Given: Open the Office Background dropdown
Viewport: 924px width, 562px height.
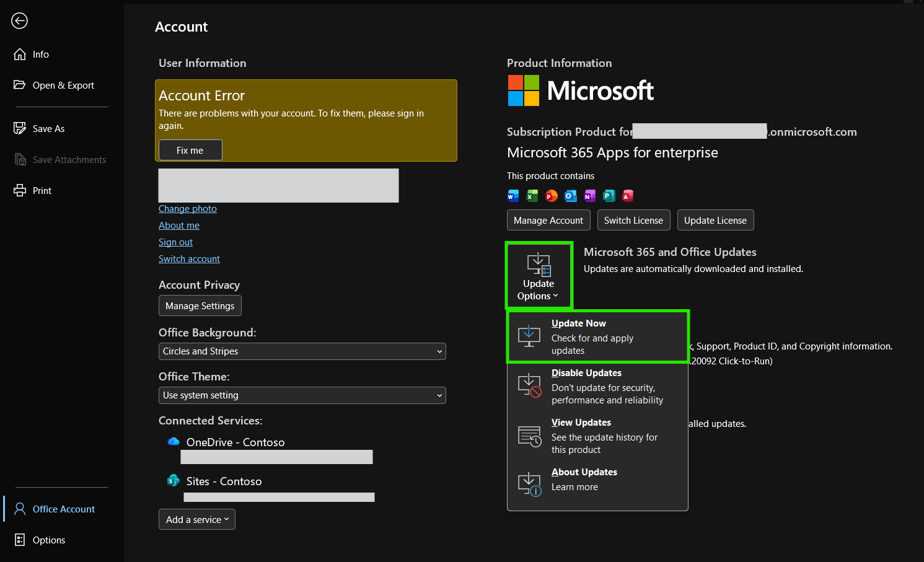Looking at the screenshot, I should click(302, 351).
